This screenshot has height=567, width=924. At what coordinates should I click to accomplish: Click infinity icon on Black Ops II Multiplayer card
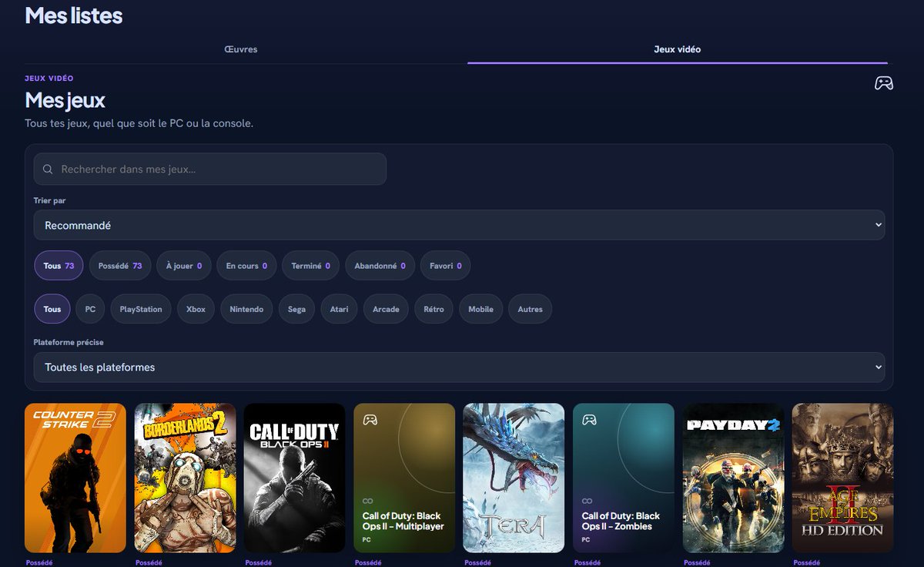click(x=368, y=501)
